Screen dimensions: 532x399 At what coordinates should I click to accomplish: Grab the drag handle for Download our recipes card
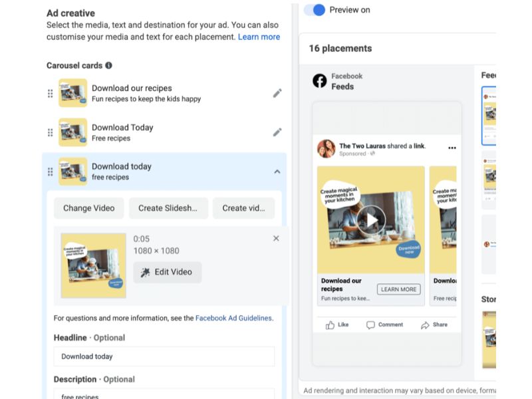coord(51,93)
